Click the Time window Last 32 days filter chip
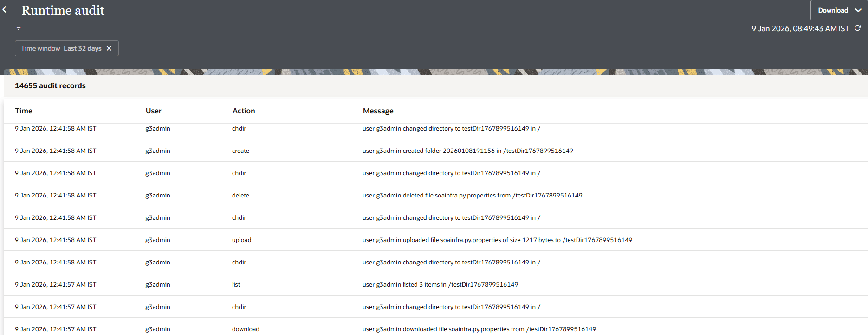Screen dimensions: 868x335 point(60,48)
